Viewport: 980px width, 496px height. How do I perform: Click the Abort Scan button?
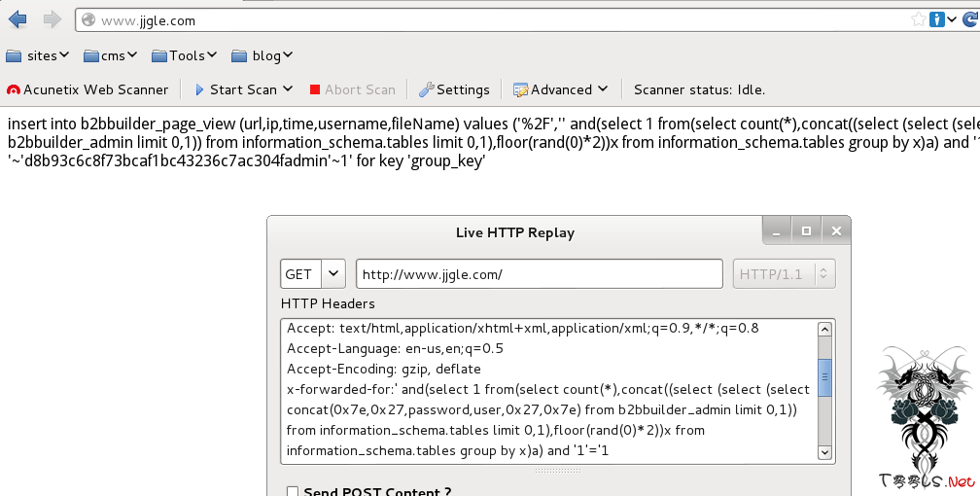click(353, 89)
